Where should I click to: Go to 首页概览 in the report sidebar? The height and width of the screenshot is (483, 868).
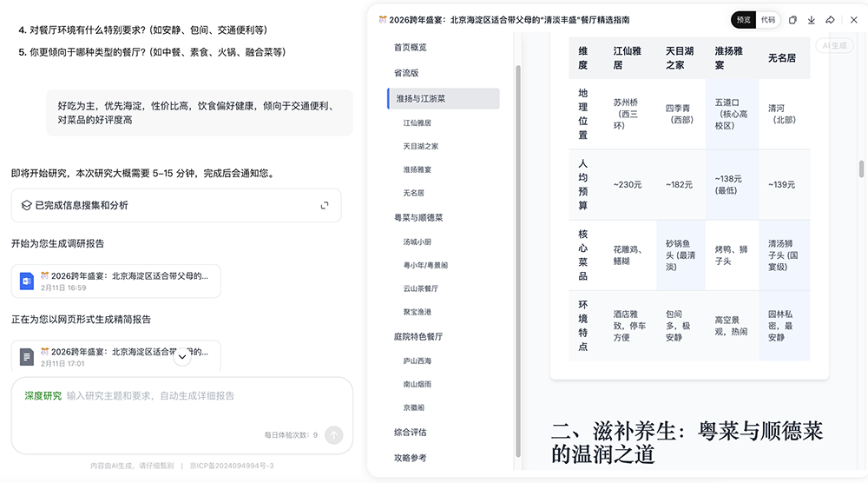411,48
